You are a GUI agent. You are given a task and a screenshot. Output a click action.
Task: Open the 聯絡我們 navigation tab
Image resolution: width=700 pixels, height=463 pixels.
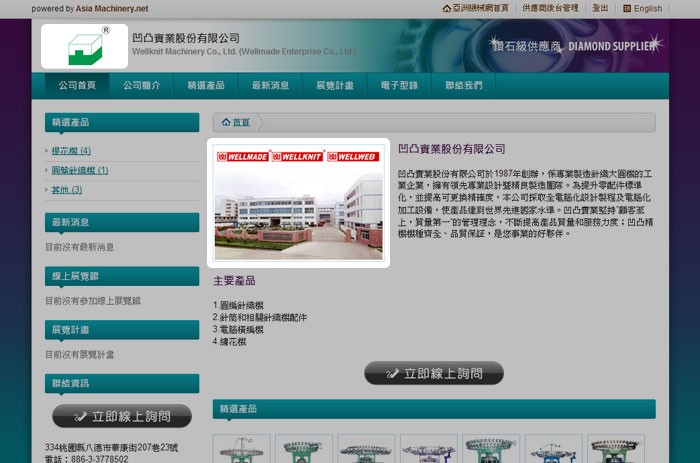463,85
